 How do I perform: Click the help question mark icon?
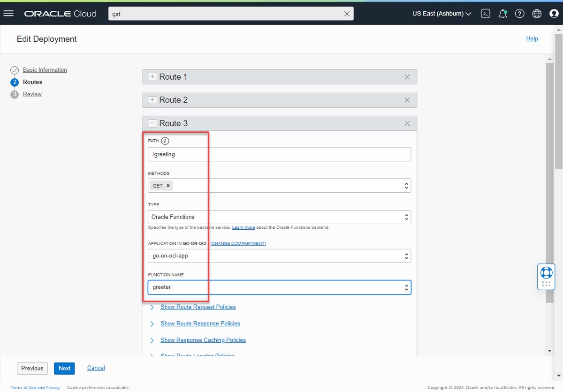click(x=519, y=14)
